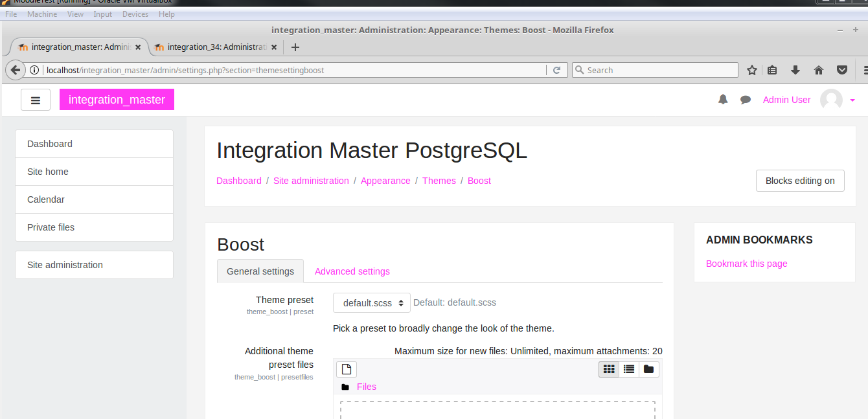Click the Admin User avatar picture

click(831, 100)
